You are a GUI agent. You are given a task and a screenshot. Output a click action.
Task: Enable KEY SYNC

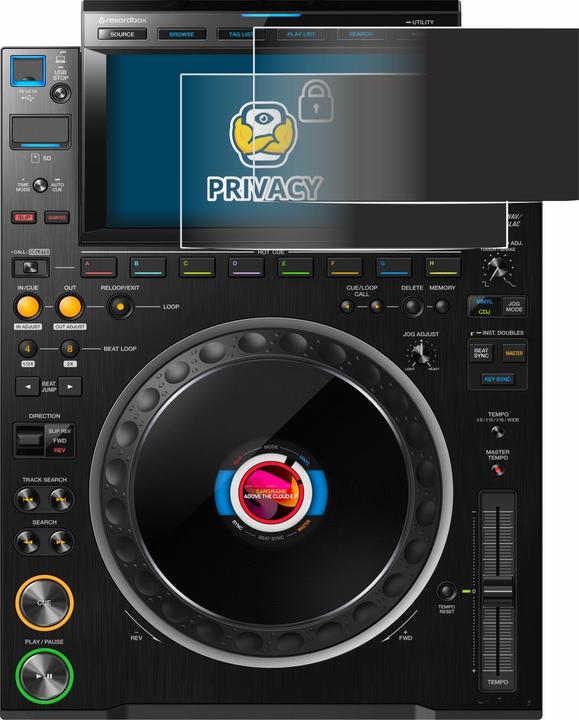[x=497, y=379]
